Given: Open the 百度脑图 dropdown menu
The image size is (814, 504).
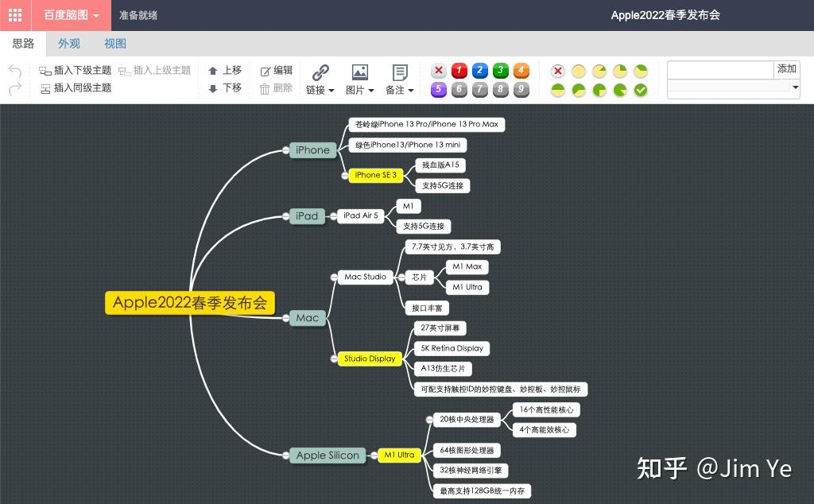Looking at the screenshot, I should click(71, 15).
